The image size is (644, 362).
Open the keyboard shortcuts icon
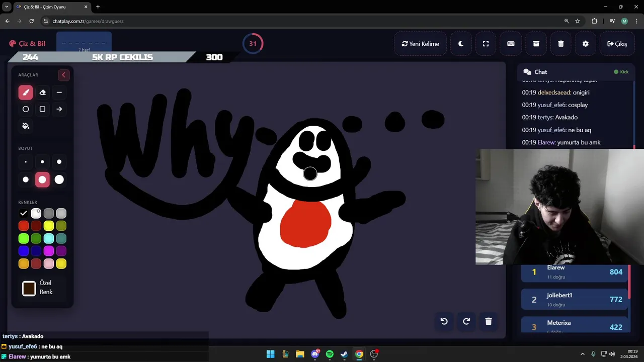pos(511,44)
